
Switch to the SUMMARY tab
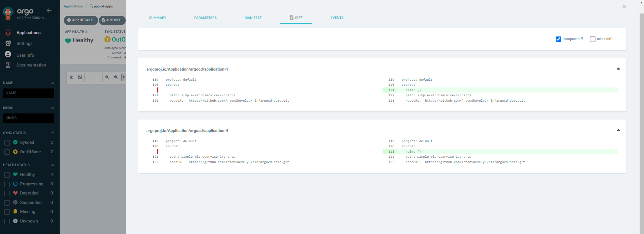coord(158,18)
